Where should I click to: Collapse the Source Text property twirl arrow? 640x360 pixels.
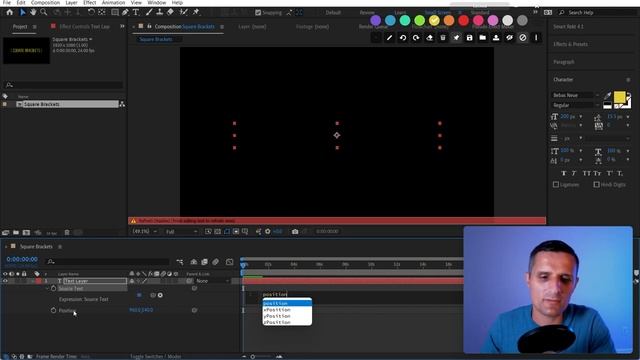click(x=47, y=288)
